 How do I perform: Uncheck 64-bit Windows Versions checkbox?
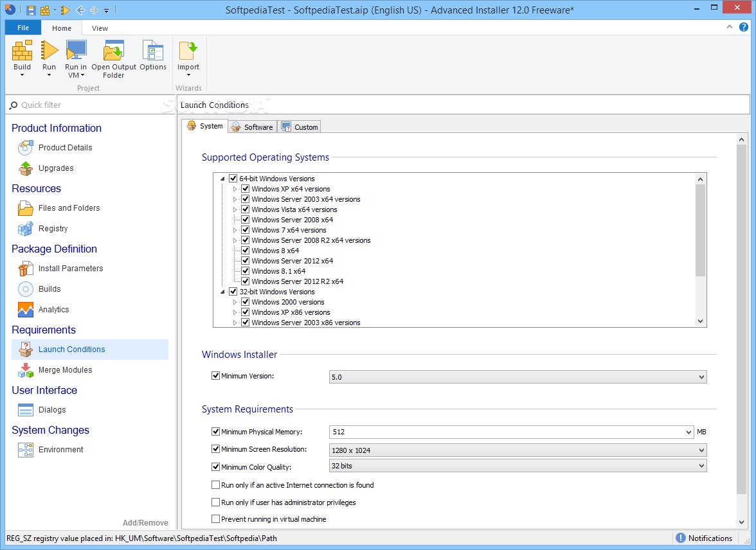(233, 179)
